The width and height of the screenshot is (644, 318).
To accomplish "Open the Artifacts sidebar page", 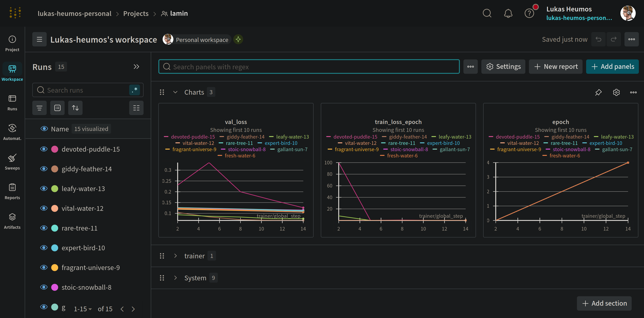I will coord(12,221).
